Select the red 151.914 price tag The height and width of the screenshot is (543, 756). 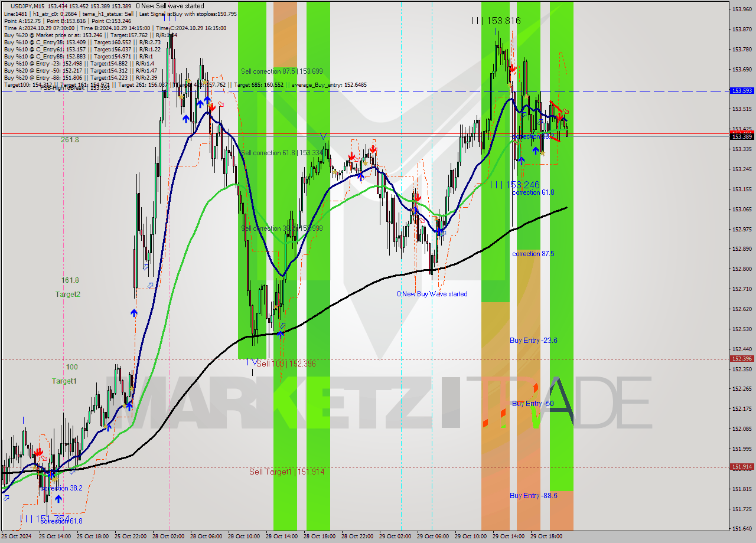click(x=742, y=467)
